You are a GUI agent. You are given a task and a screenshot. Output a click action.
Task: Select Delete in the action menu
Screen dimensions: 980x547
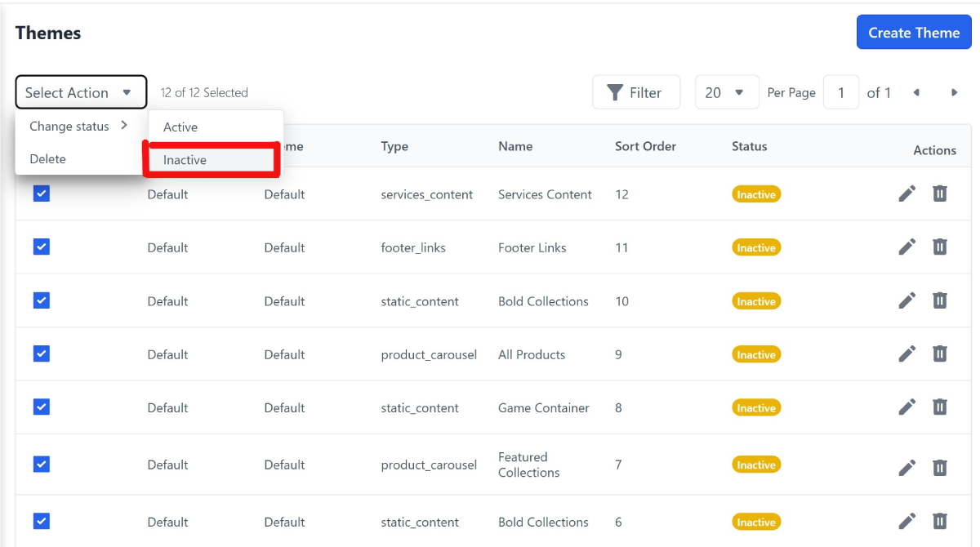tap(48, 159)
